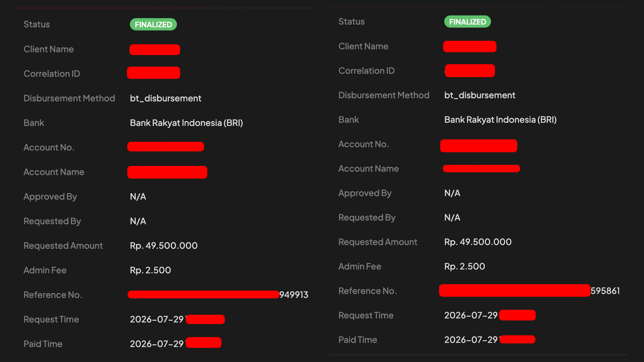Select left panel bt_disbursement method value
This screenshot has width=644, height=362.
(165, 98)
